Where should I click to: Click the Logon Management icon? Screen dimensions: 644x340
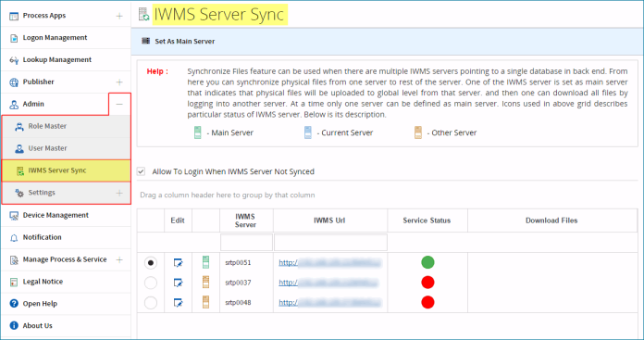tap(14, 38)
